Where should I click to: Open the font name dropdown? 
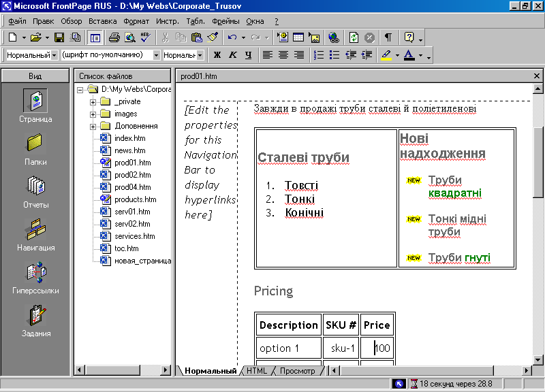coord(157,55)
